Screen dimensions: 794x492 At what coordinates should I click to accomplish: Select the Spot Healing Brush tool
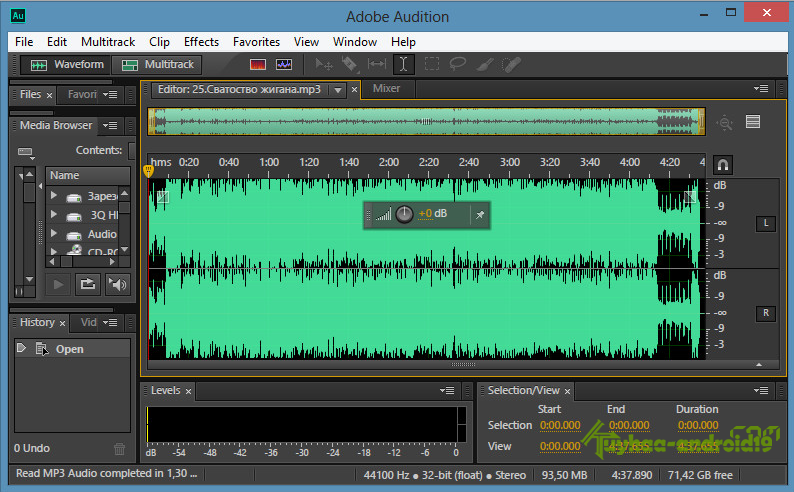pos(511,65)
